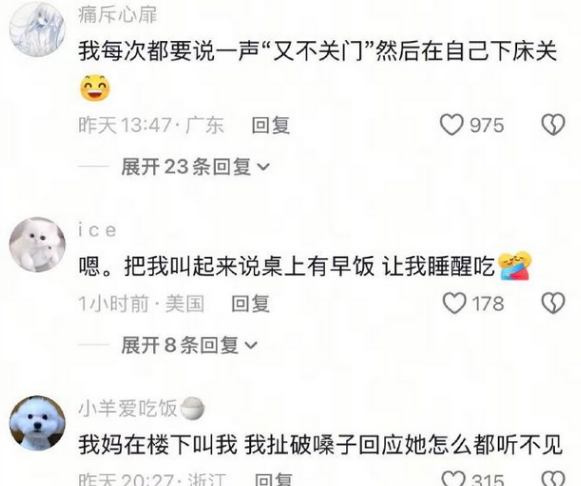
Task: Click chevron next to 8 条回复
Action: (x=251, y=346)
